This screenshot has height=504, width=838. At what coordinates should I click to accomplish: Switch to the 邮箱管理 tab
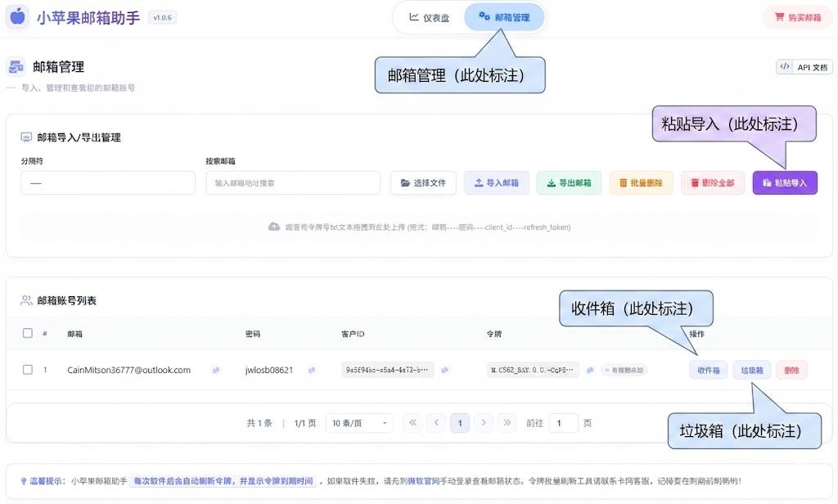pos(504,17)
